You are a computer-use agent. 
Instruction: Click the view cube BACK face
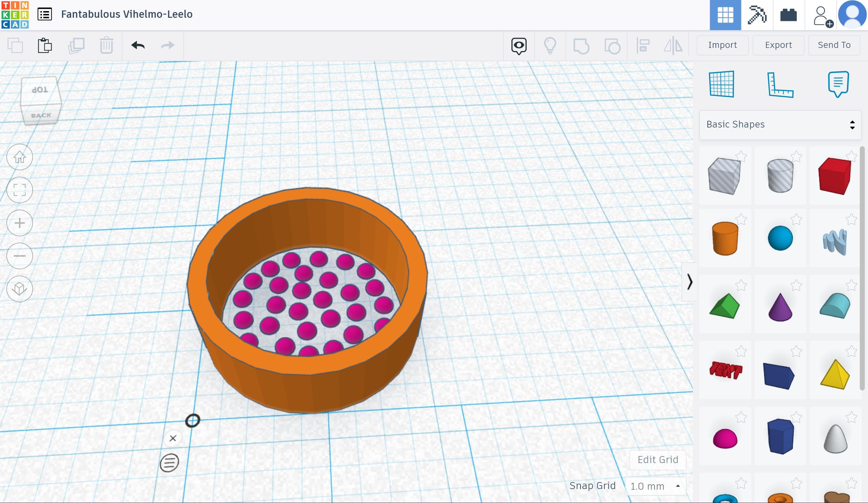click(x=41, y=115)
